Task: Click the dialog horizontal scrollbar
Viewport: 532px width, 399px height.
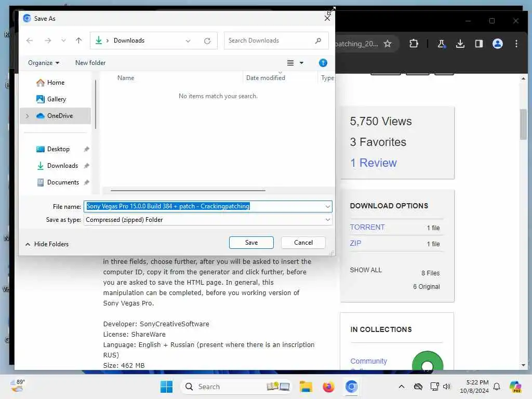Action: coord(188,190)
